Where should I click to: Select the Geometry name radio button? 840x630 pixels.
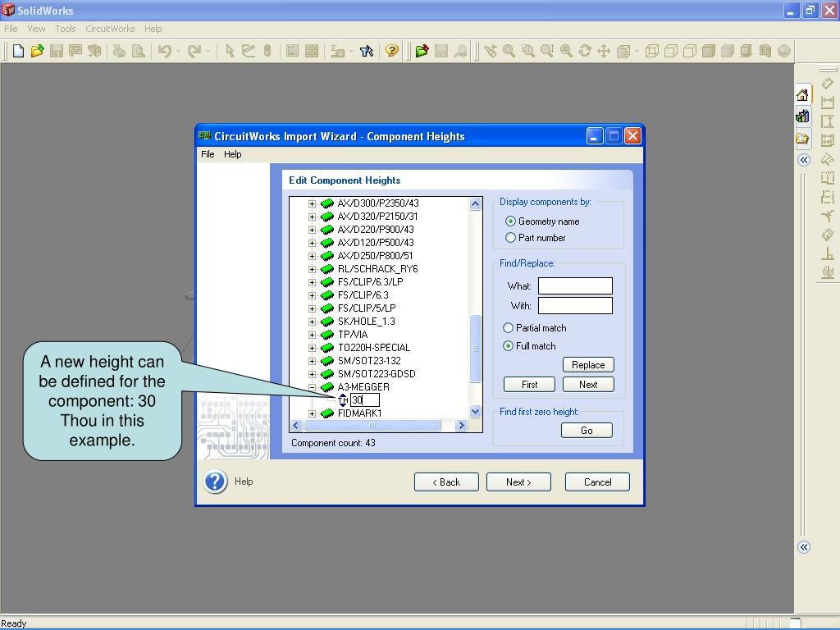pos(510,221)
